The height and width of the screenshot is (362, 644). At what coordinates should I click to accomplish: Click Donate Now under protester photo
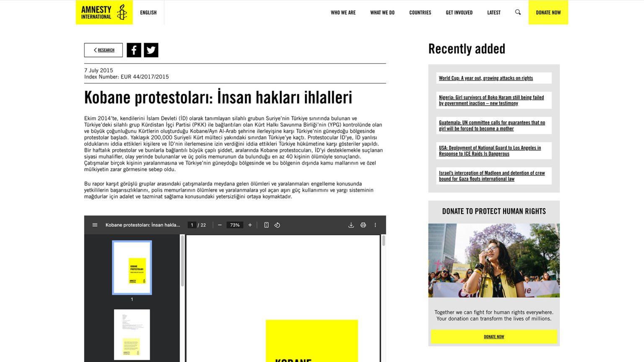tap(494, 337)
